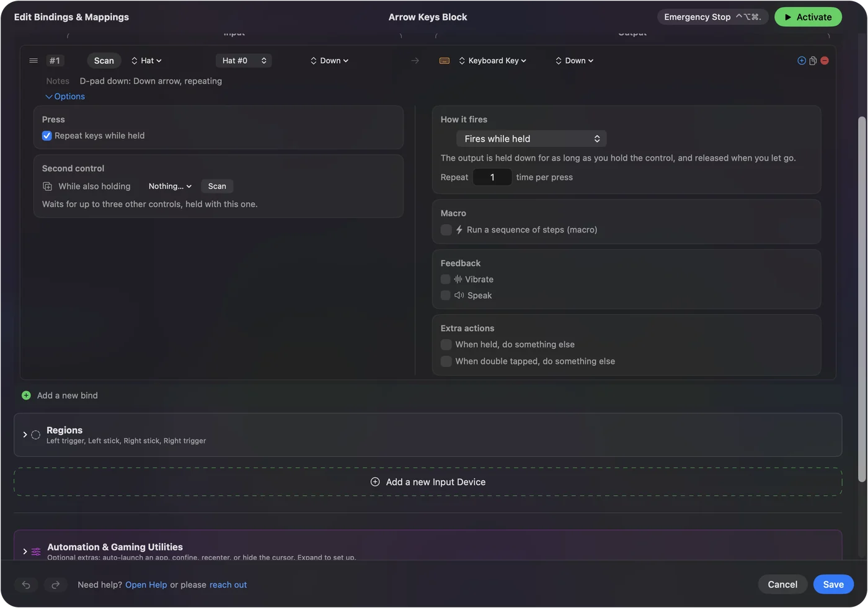868x608 pixels.
Task: Click the redo arrow icon
Action: click(x=55, y=584)
